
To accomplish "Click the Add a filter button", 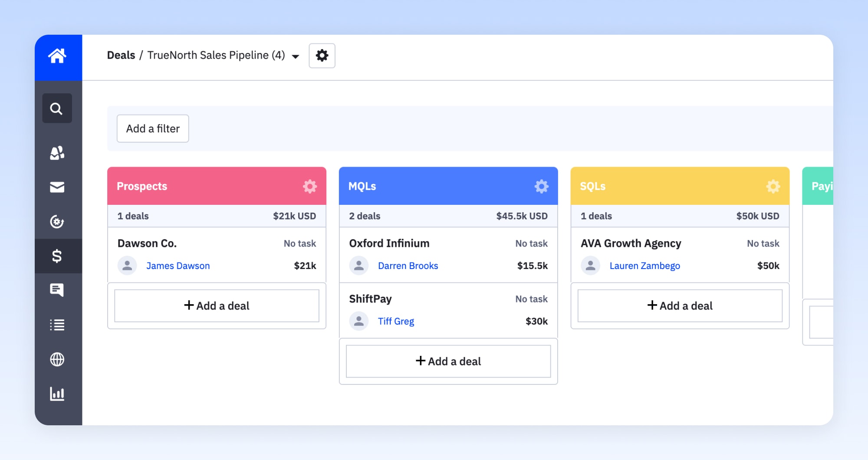I will (153, 128).
